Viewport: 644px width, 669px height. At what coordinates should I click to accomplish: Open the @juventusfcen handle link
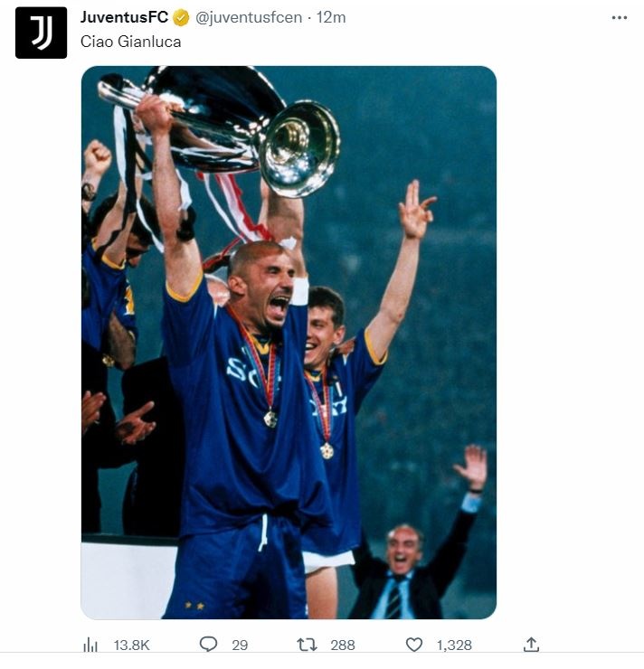[248, 18]
